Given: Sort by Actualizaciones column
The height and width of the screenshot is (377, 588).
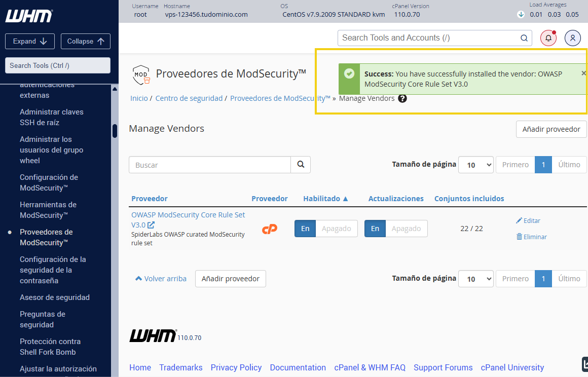Looking at the screenshot, I should point(395,199).
